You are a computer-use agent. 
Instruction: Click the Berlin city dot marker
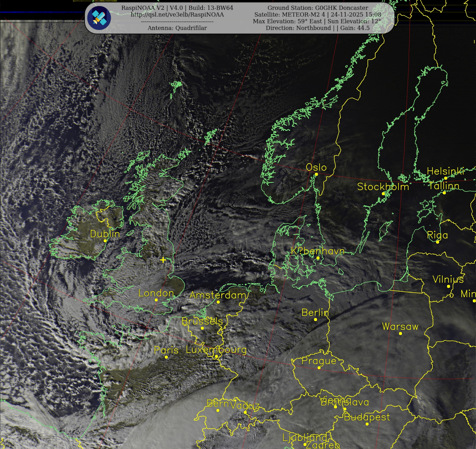click(315, 319)
